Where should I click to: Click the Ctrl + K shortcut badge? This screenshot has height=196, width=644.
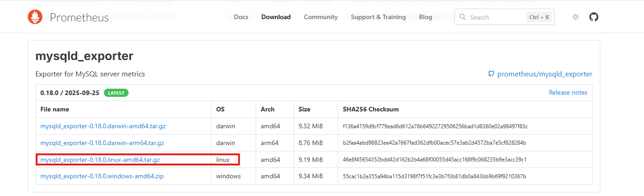pos(539,17)
